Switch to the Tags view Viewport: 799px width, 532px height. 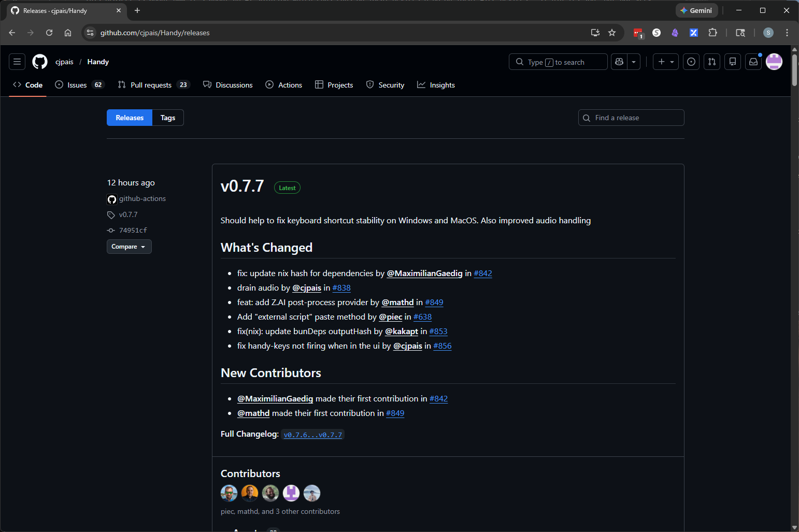point(167,118)
